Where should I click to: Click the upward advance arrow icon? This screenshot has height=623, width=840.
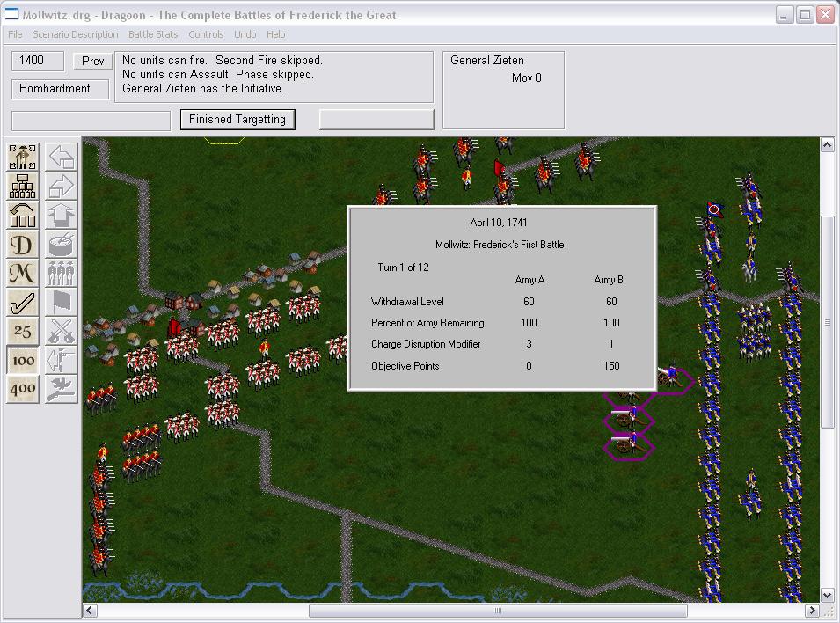[x=61, y=215]
